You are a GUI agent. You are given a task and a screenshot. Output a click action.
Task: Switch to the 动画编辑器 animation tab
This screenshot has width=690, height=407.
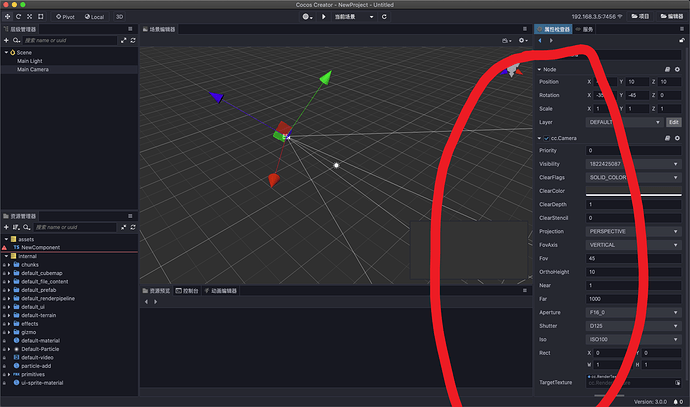220,290
